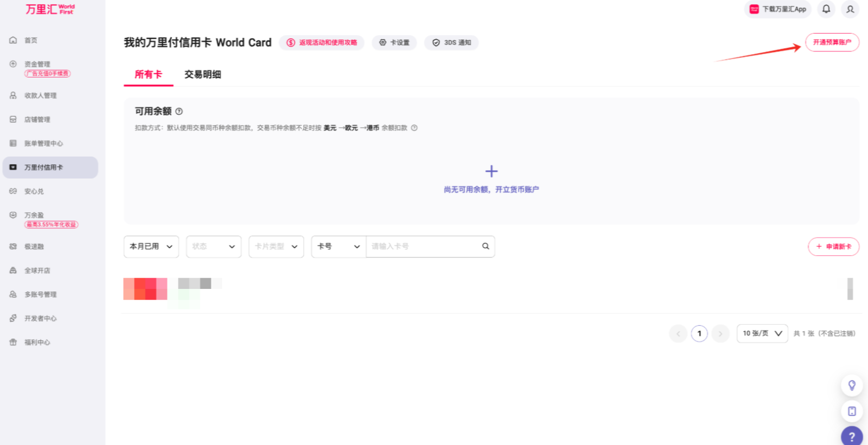868x445 pixels.
Task: Click the 请输入卡号 input field
Action: pyautogui.click(x=423, y=247)
